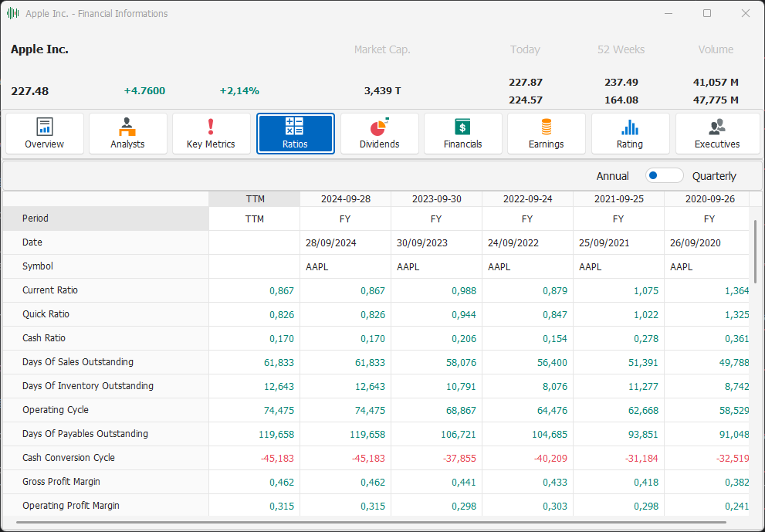
Task: Click the Gross Profit Margin value 0,418
Action: 646,483
